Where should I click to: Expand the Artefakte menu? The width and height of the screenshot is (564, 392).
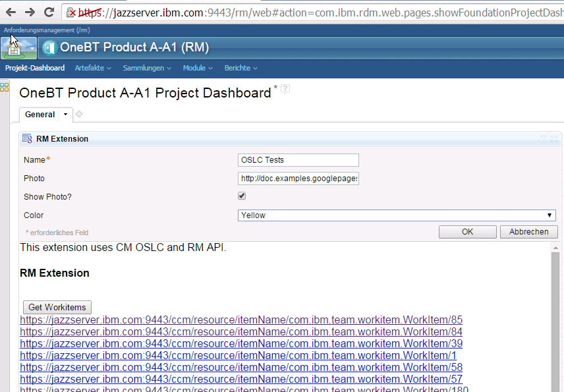(93, 68)
